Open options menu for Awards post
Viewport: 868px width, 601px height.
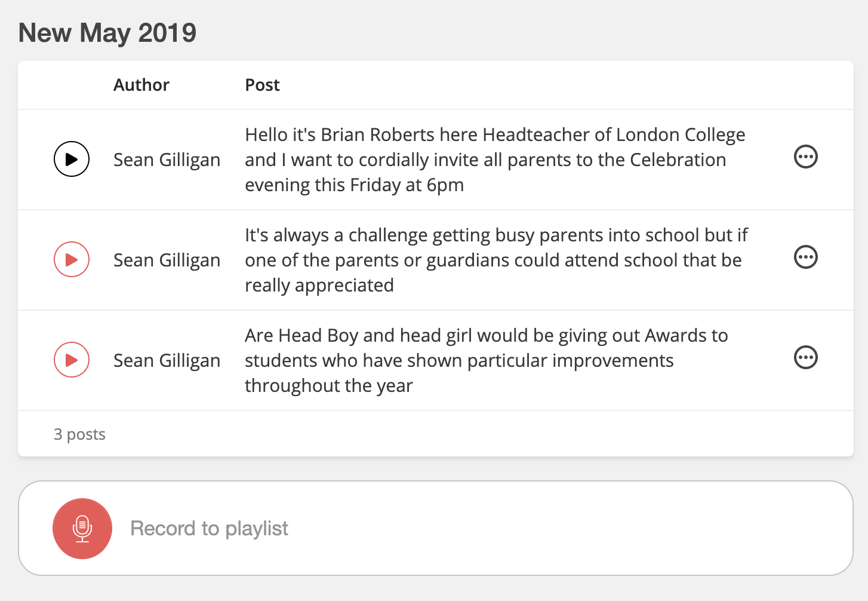click(x=805, y=358)
